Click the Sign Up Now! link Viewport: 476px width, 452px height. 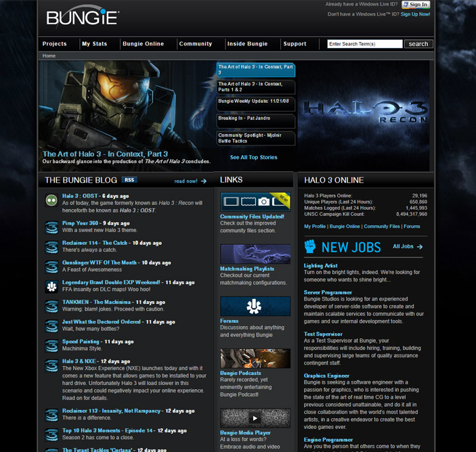415,14
